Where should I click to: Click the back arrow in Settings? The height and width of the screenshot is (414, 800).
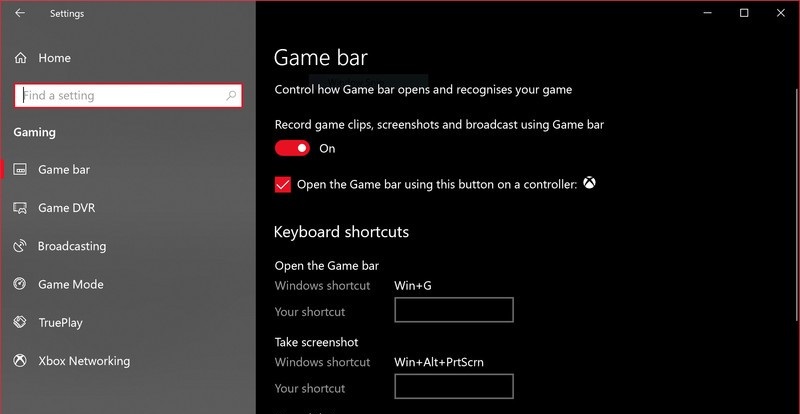(x=21, y=14)
